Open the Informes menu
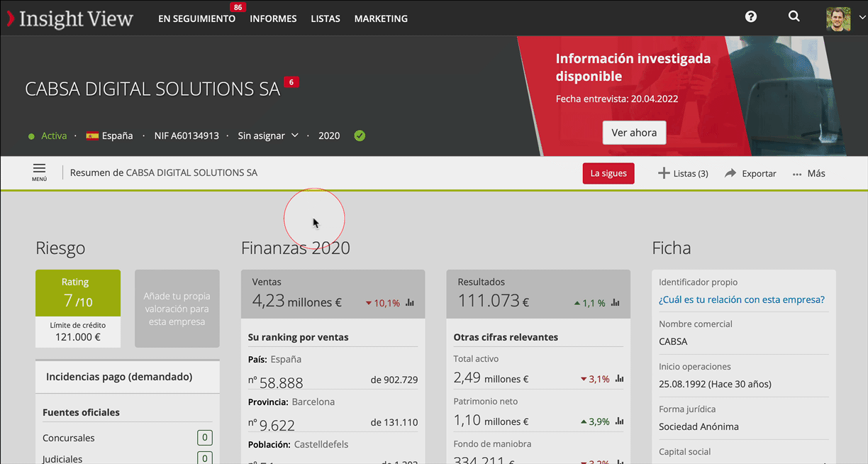Screen dimensions: 868x464 273,19
